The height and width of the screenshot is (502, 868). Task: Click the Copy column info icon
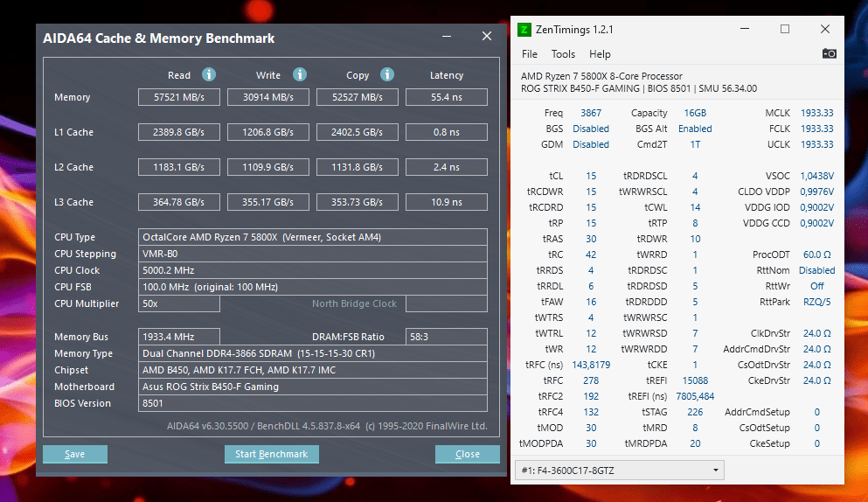387,74
